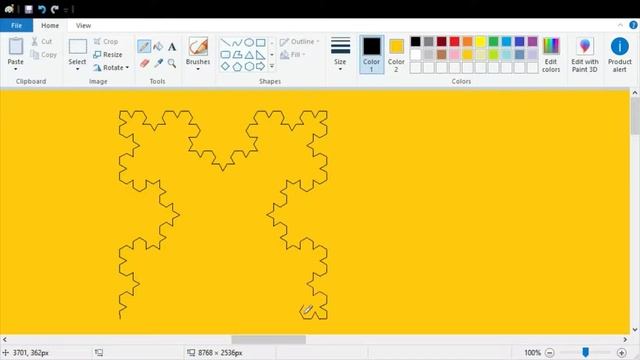The image size is (640, 360).
Task: Activate the Color 2 selector
Action: click(396, 55)
